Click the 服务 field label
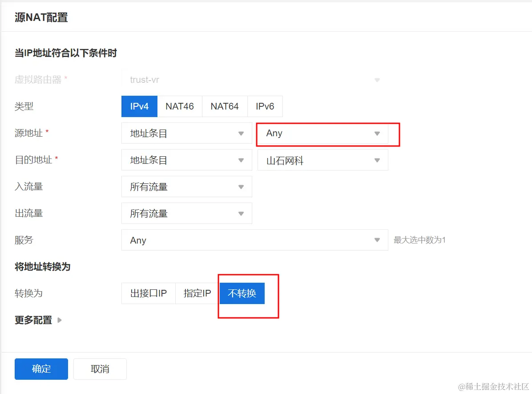532x394 pixels. pyautogui.click(x=24, y=240)
